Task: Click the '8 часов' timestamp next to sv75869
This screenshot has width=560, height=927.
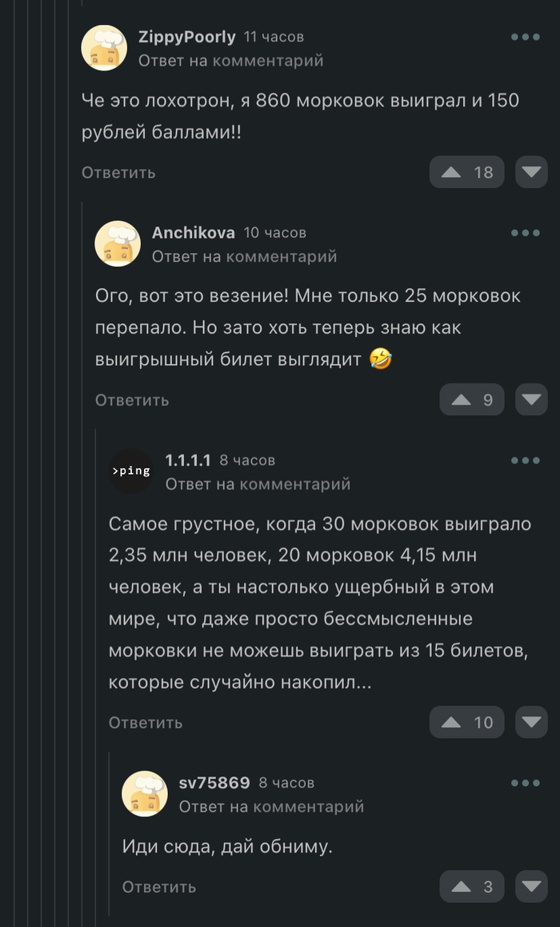Action: [286, 783]
